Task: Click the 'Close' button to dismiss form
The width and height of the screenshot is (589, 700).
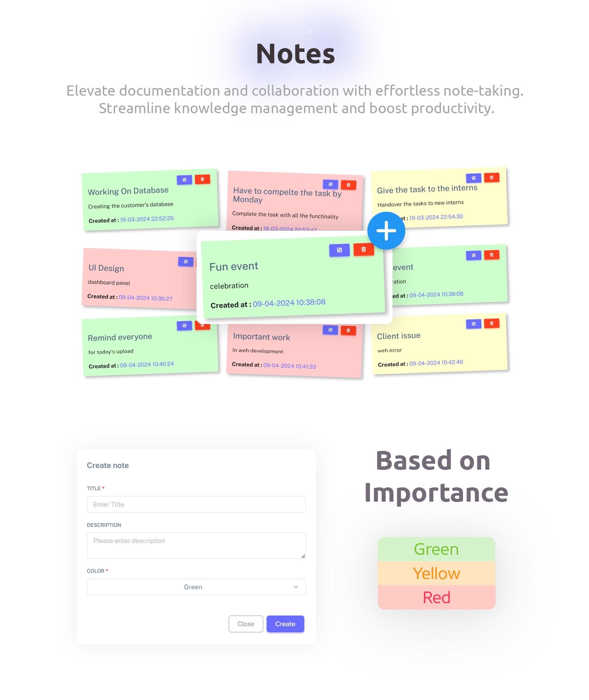Action: click(x=246, y=624)
